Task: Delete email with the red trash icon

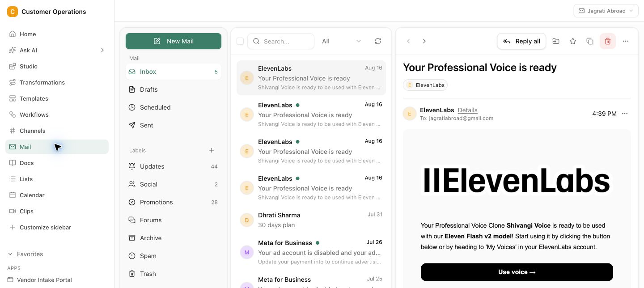Action: click(x=608, y=41)
